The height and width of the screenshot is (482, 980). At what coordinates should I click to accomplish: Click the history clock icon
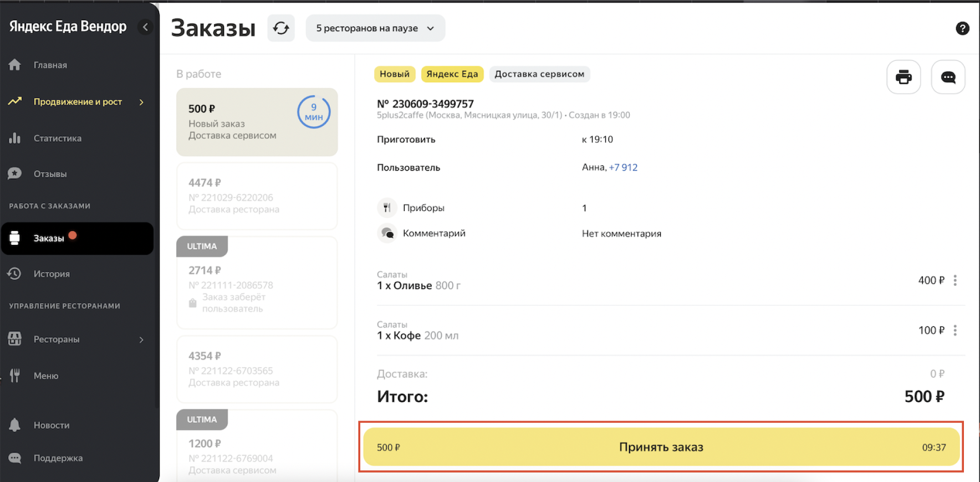[15, 273]
